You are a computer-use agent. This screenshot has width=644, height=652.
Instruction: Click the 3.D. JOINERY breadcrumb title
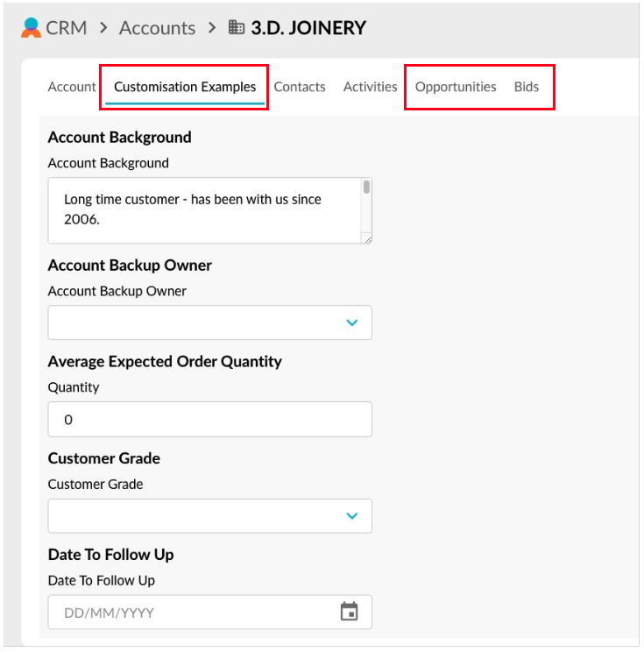(x=308, y=27)
